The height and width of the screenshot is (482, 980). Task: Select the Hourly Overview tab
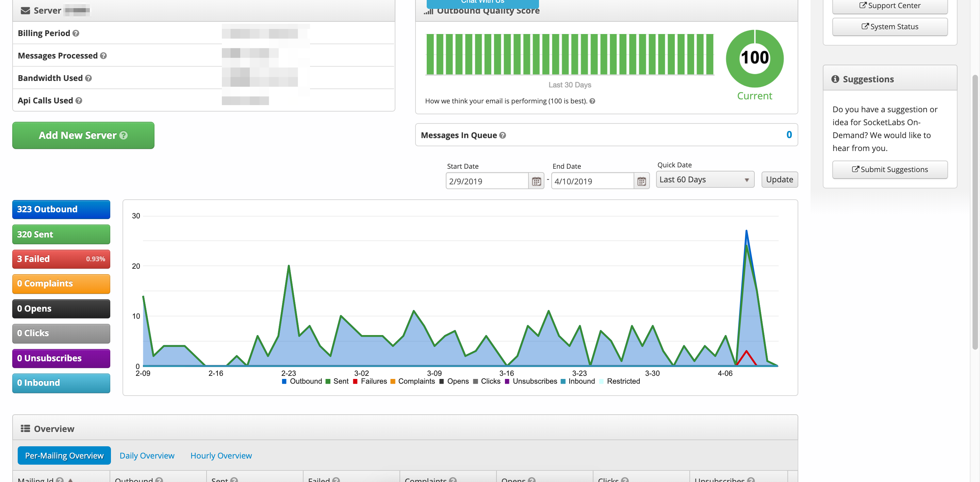tap(220, 455)
